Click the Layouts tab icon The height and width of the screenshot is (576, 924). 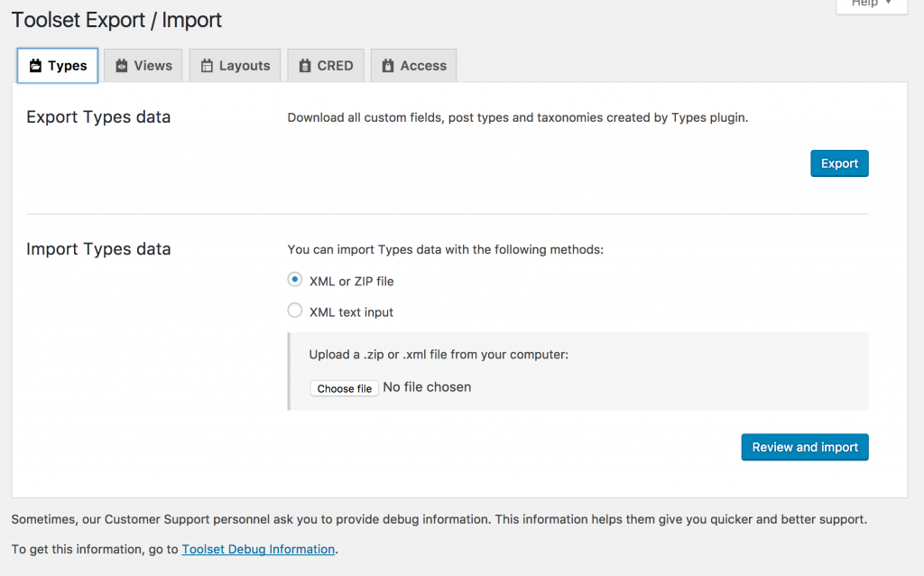click(x=207, y=65)
